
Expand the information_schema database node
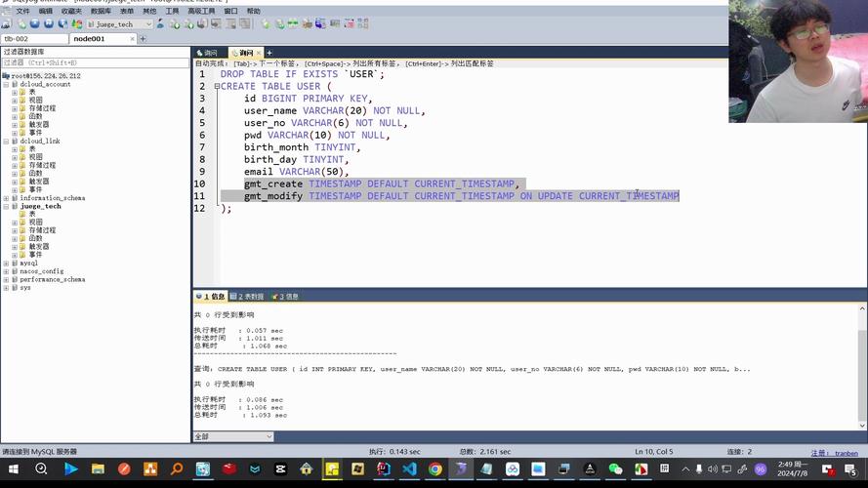click(6, 198)
